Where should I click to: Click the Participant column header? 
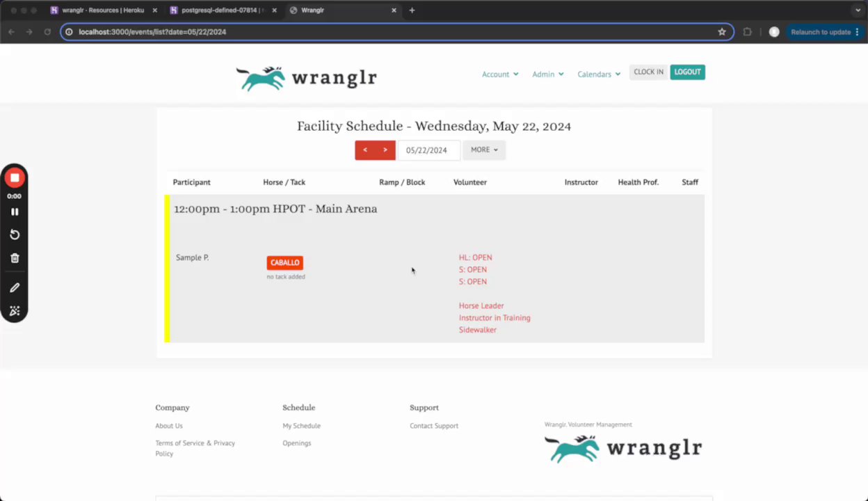tap(191, 182)
